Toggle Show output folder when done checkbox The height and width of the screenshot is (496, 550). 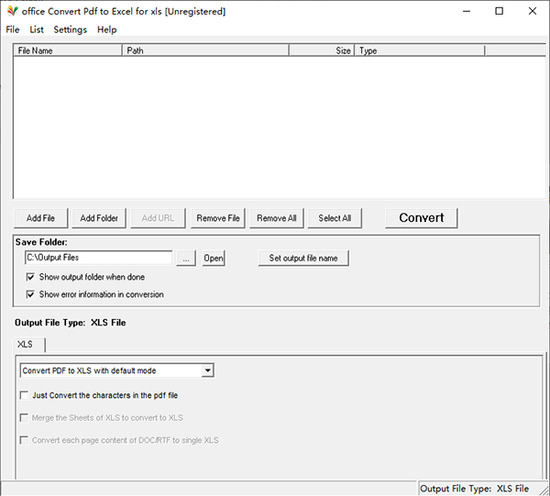[31, 277]
